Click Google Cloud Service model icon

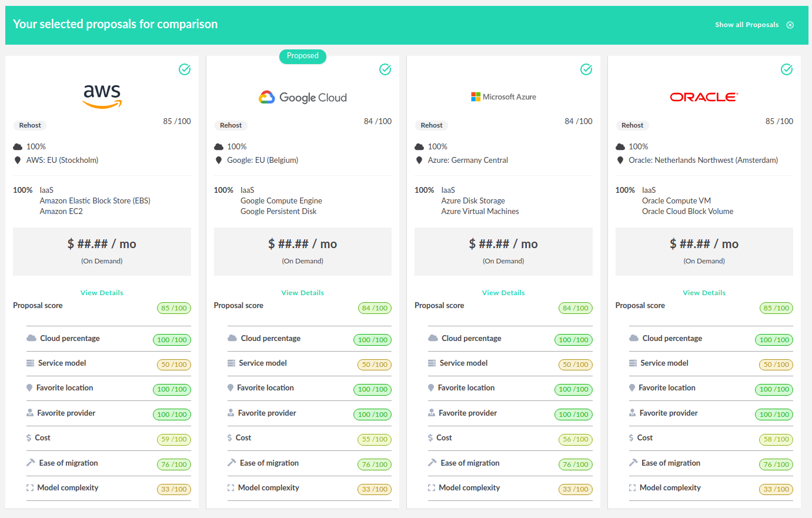tap(231, 363)
